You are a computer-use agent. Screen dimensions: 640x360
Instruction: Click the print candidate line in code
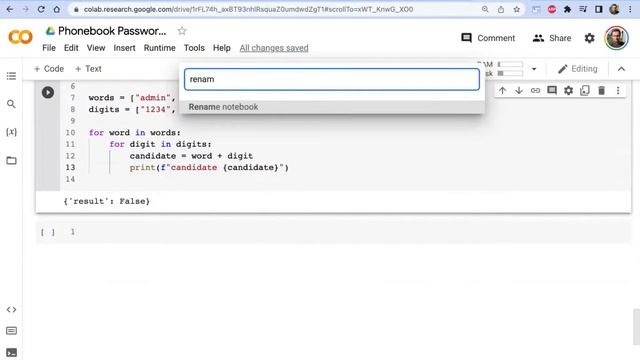click(209, 167)
